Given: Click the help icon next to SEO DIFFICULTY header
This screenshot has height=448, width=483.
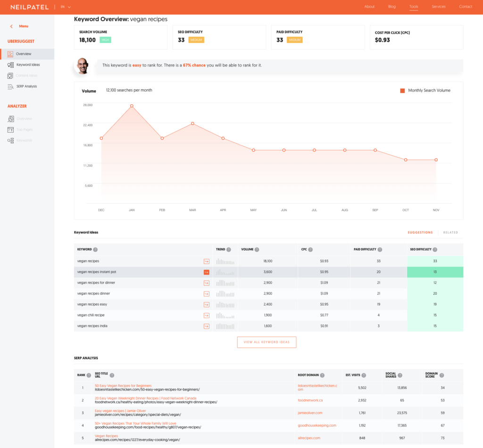Looking at the screenshot, I should coord(435,250).
